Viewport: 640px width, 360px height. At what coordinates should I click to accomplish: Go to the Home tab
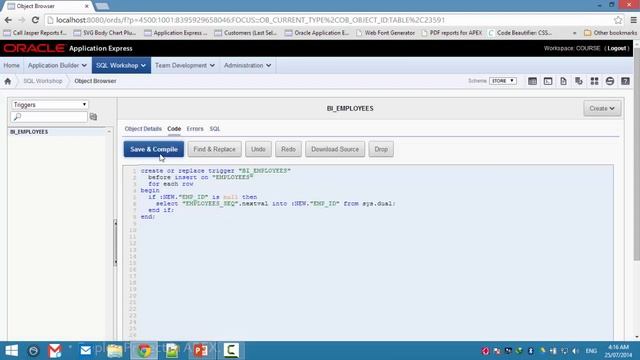click(11, 65)
